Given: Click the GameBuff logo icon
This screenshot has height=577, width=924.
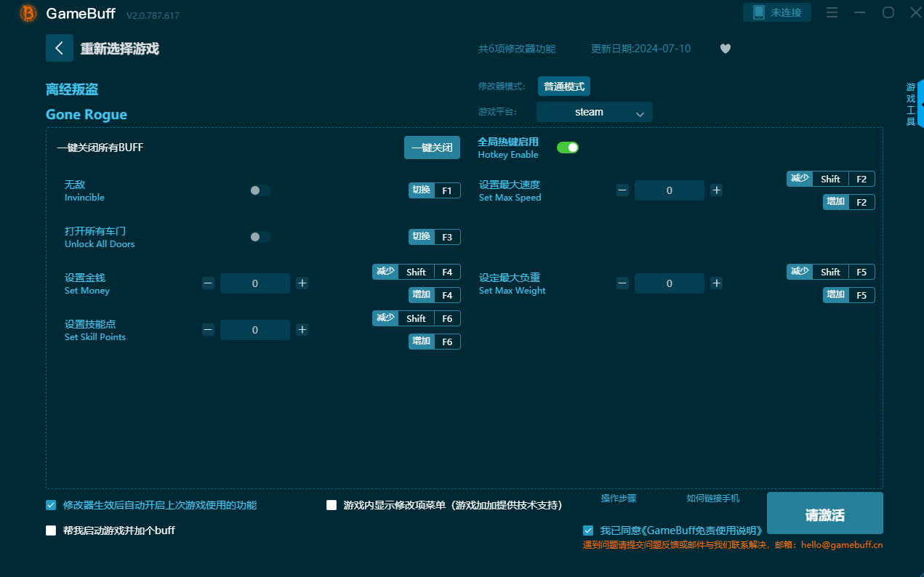Looking at the screenshot, I should 28,13.
